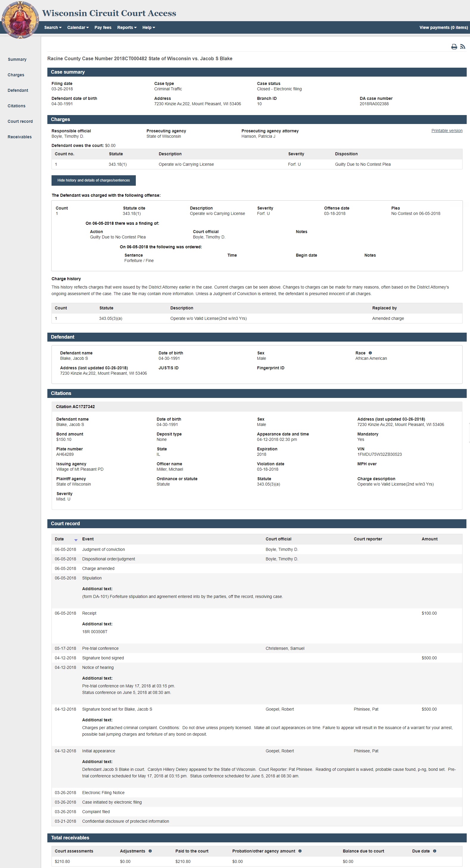The height and width of the screenshot is (868, 470).
Task: Click Pre-trial conference event on 05-17-2018
Action: click(100, 648)
